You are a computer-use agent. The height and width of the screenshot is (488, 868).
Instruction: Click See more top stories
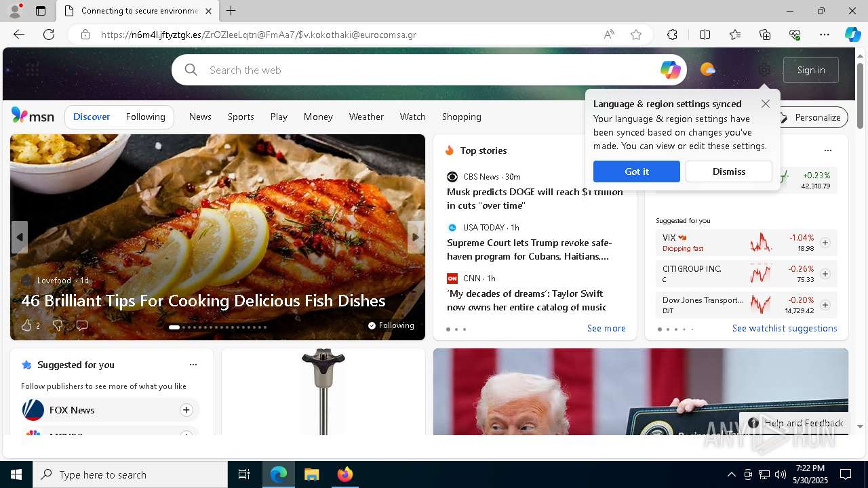[606, 328]
